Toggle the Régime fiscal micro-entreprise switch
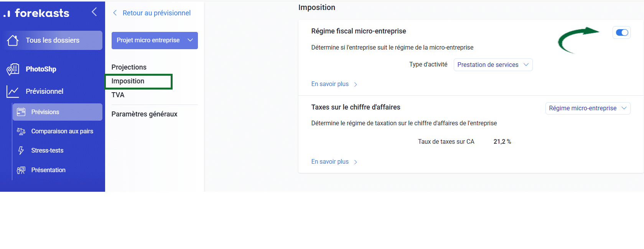This screenshot has width=644, height=249. pyautogui.click(x=621, y=33)
